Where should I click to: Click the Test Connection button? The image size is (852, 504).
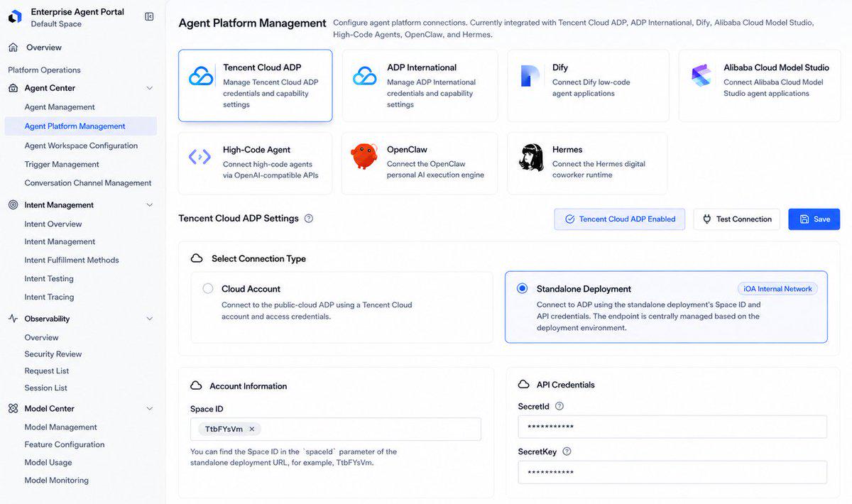736,219
